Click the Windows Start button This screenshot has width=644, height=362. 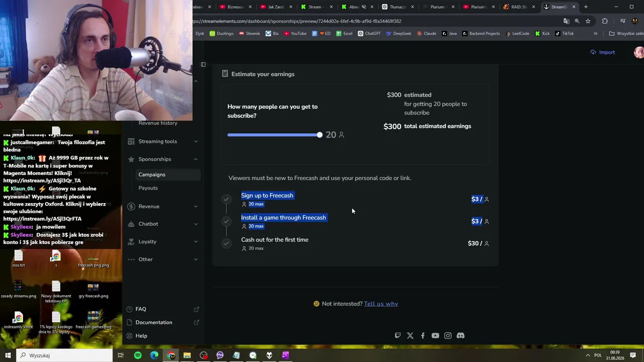pyautogui.click(x=8, y=355)
